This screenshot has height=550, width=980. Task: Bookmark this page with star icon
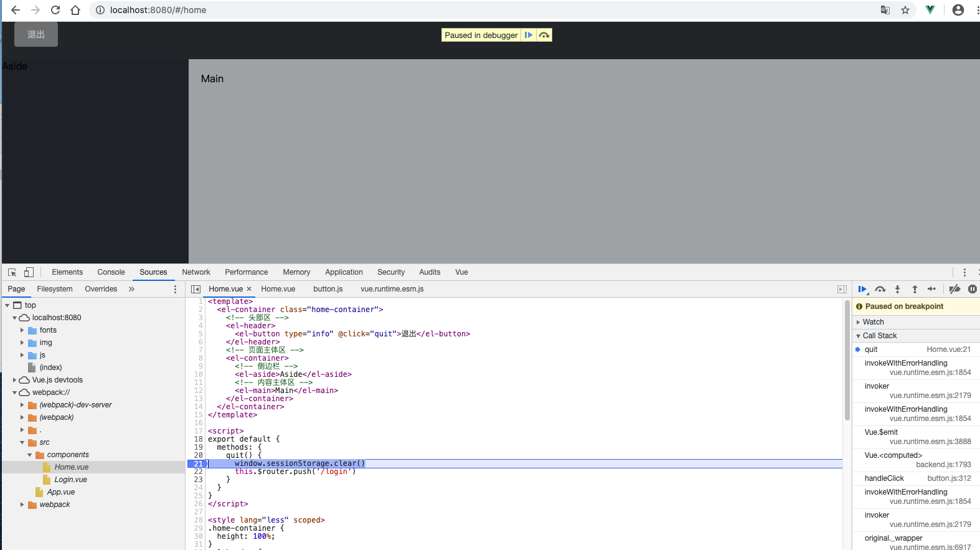[x=905, y=10]
